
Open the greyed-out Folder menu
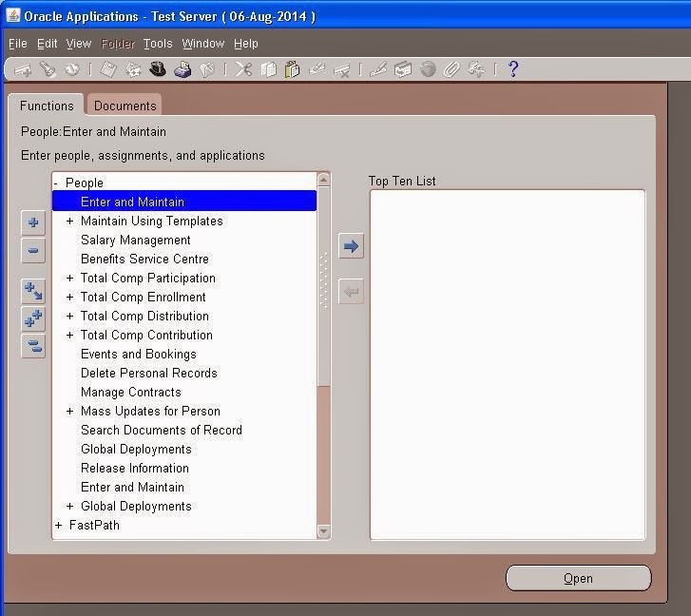(118, 44)
